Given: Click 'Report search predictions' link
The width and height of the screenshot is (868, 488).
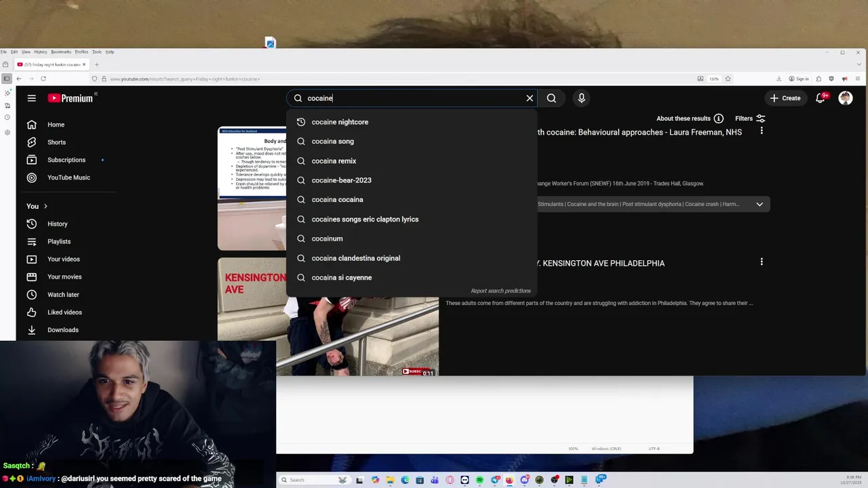Looking at the screenshot, I should (500, 291).
